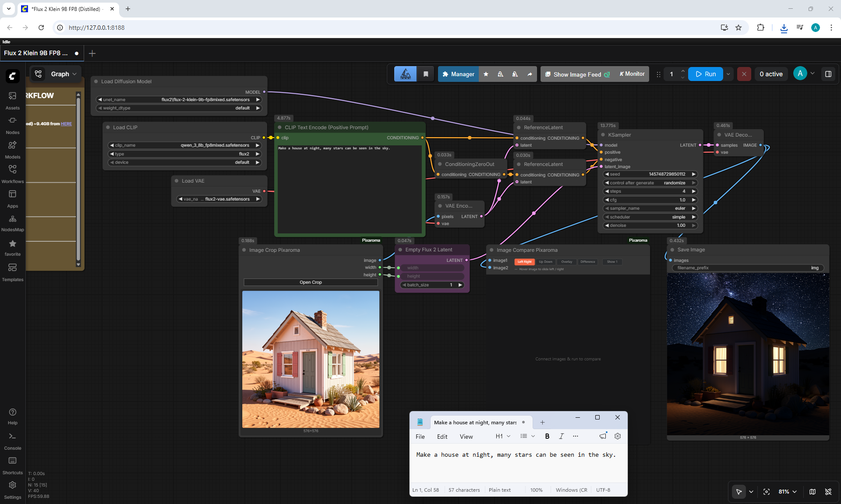Select the Left Right compare mode
This screenshot has height=504, width=841.
click(x=524, y=262)
